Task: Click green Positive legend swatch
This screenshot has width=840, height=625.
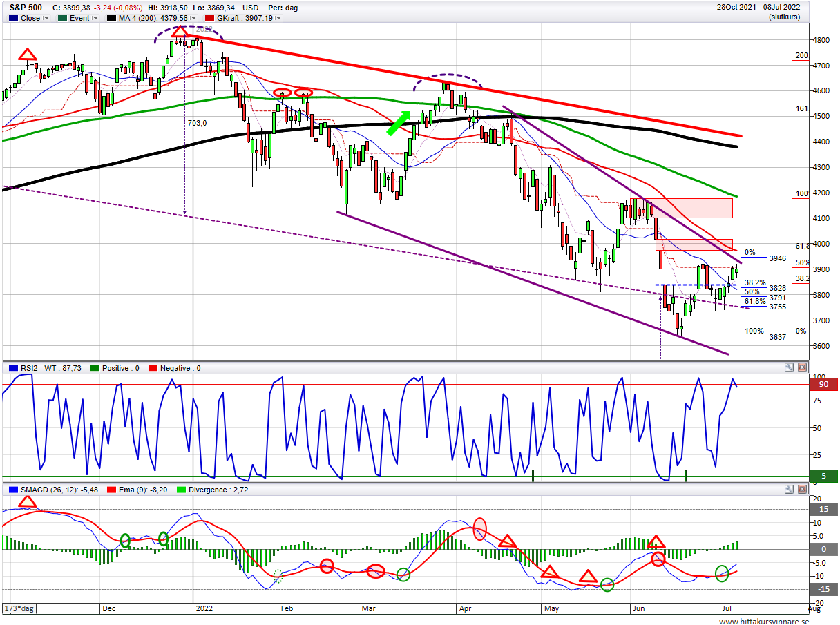Action: [95, 368]
